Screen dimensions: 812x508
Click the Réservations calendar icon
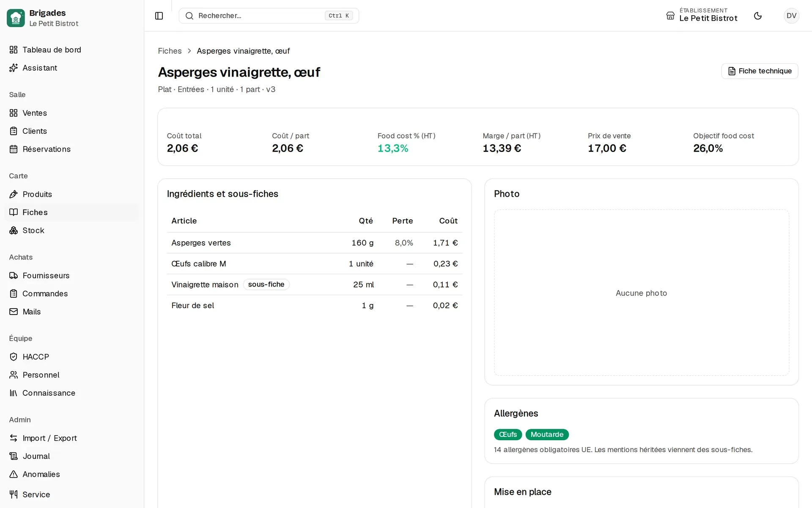coord(14,149)
